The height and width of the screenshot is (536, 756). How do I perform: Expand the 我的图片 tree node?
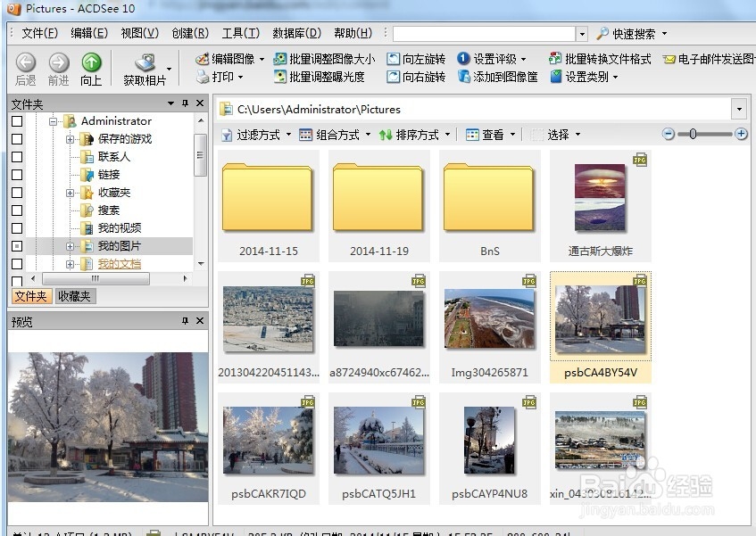click(70, 246)
